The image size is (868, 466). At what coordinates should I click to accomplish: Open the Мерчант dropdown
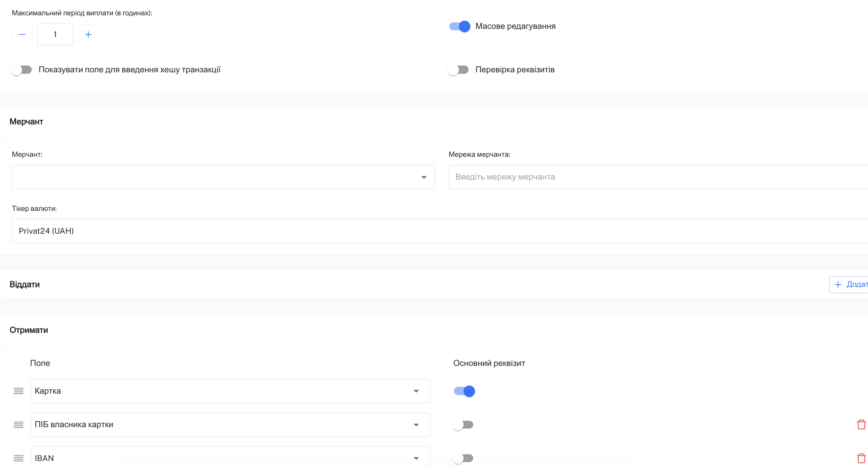pyautogui.click(x=223, y=177)
